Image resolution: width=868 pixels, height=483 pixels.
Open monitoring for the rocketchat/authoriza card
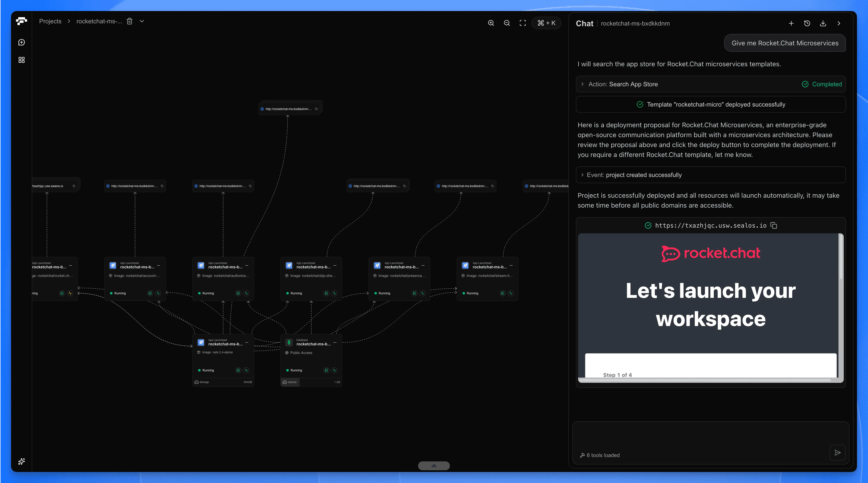[246, 293]
